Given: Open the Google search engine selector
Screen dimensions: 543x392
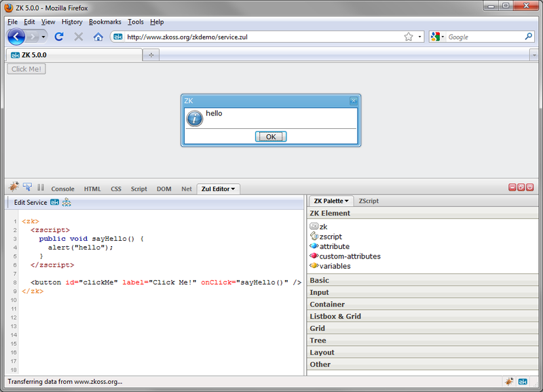Looking at the screenshot, I should pos(437,37).
